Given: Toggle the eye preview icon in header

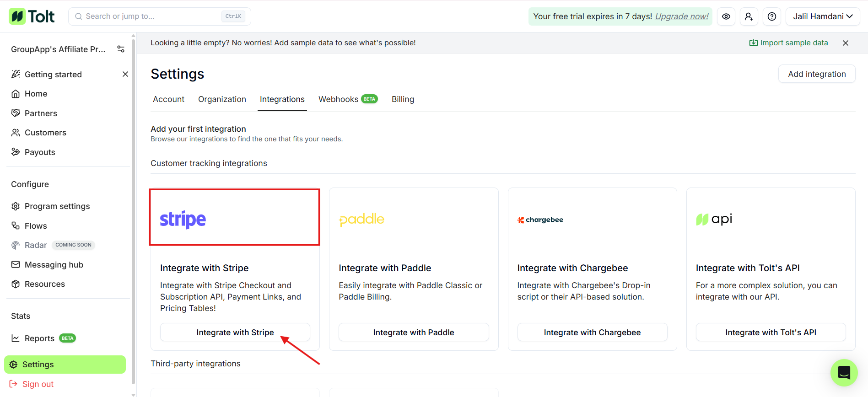Looking at the screenshot, I should (726, 16).
